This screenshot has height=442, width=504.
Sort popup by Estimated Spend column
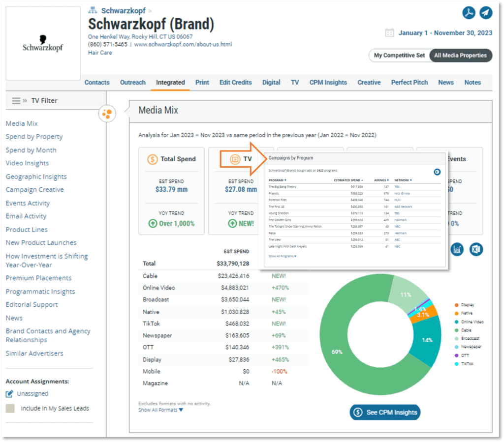348,180
